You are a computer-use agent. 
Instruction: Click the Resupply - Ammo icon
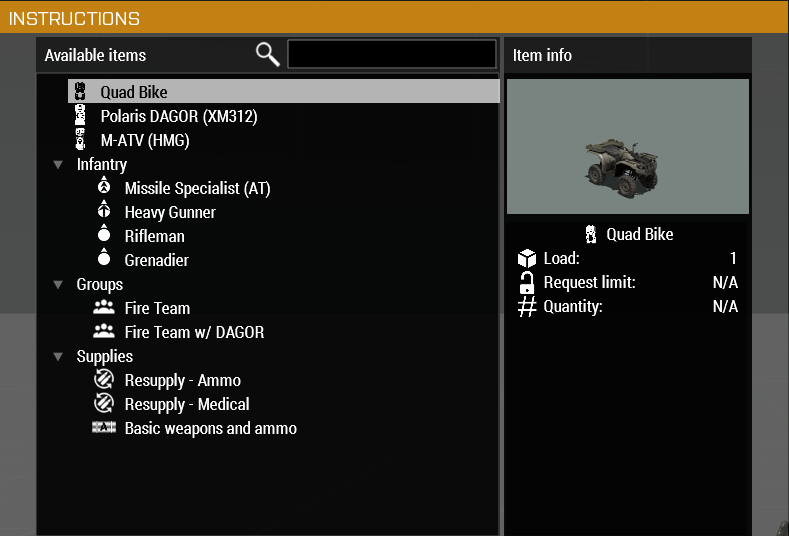pyautogui.click(x=104, y=379)
